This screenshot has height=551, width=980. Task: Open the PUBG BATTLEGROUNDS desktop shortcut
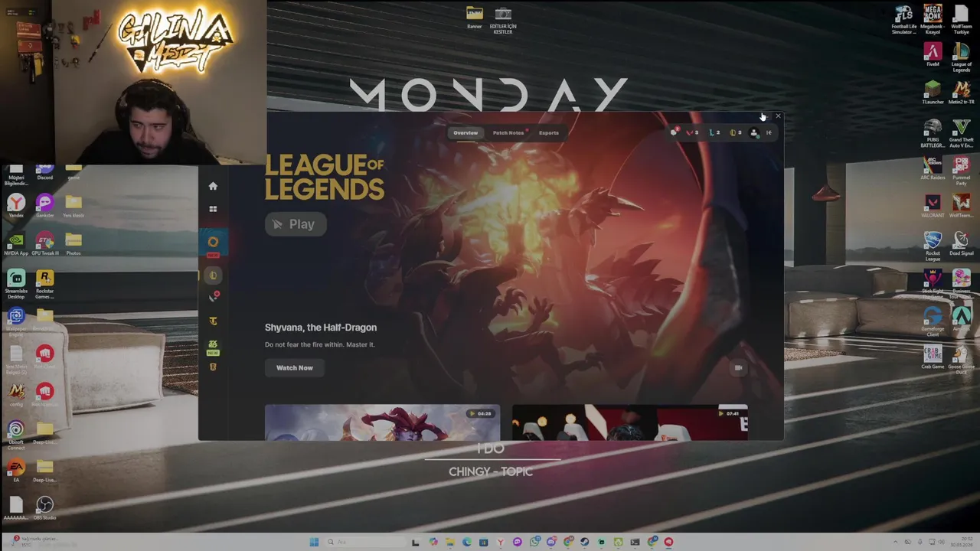pos(933,132)
